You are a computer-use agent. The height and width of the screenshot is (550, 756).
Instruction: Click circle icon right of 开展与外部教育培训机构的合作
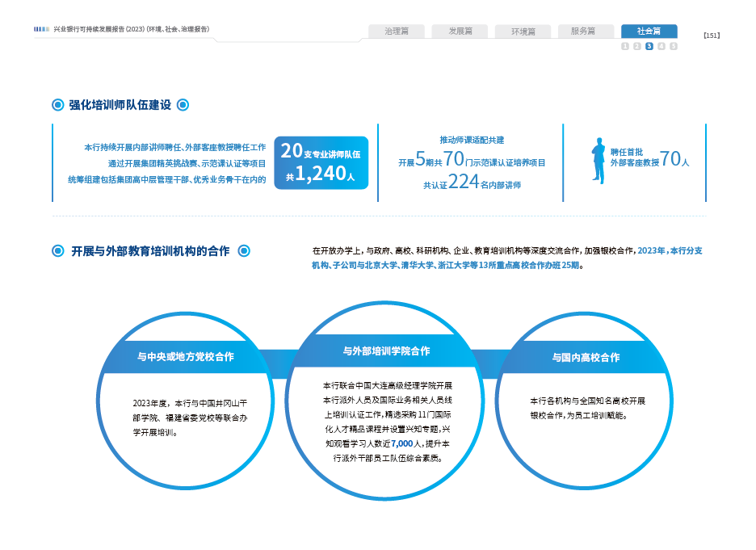click(244, 251)
